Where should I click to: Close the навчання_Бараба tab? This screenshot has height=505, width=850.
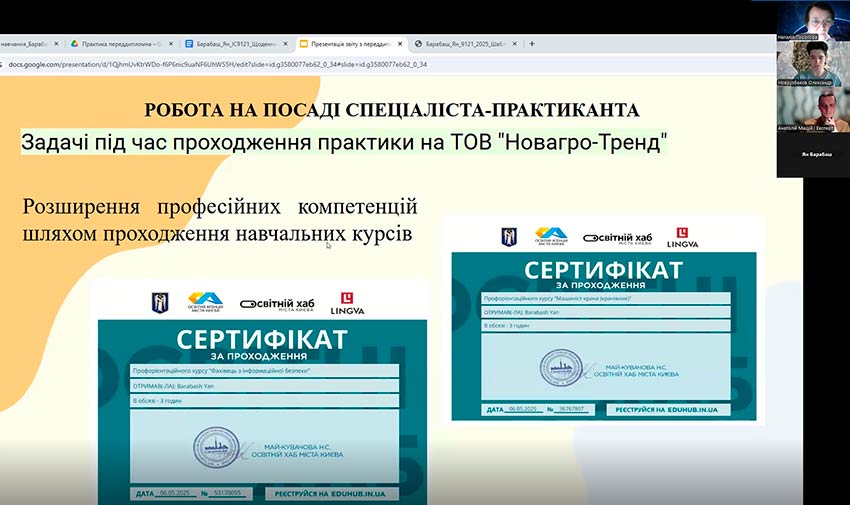56,44
